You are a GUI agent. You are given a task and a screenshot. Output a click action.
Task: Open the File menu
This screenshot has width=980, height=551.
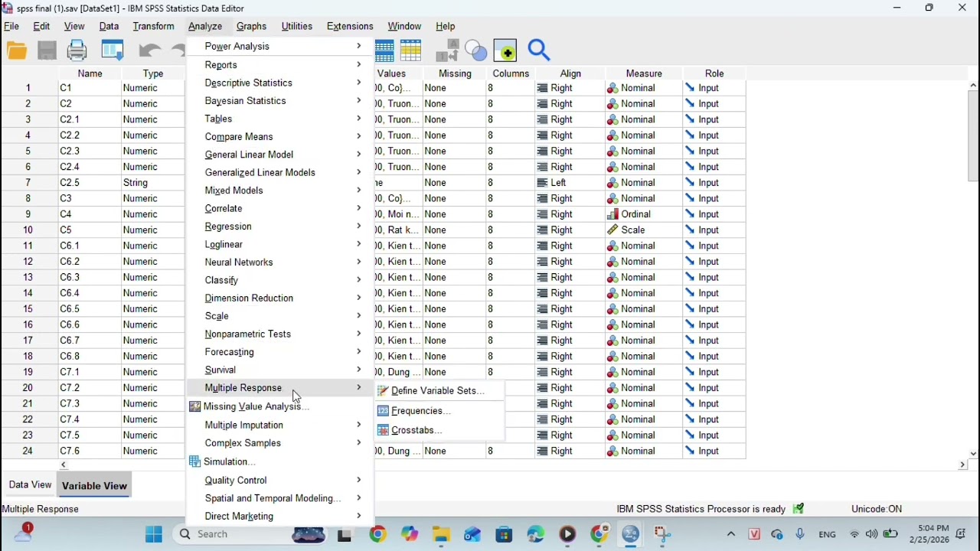[x=11, y=26]
